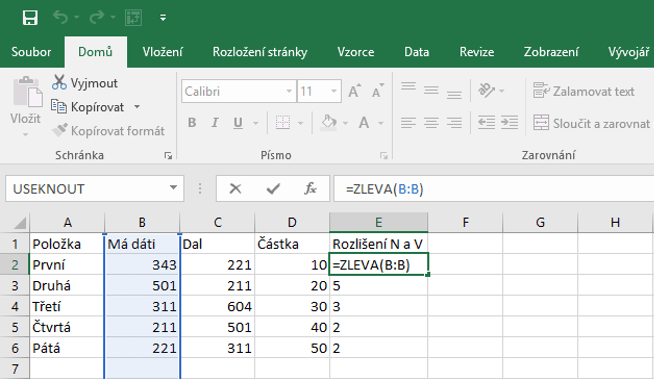Expand the underline style dropdown arrow
Viewport: 654px width, 379px height.
(256, 123)
